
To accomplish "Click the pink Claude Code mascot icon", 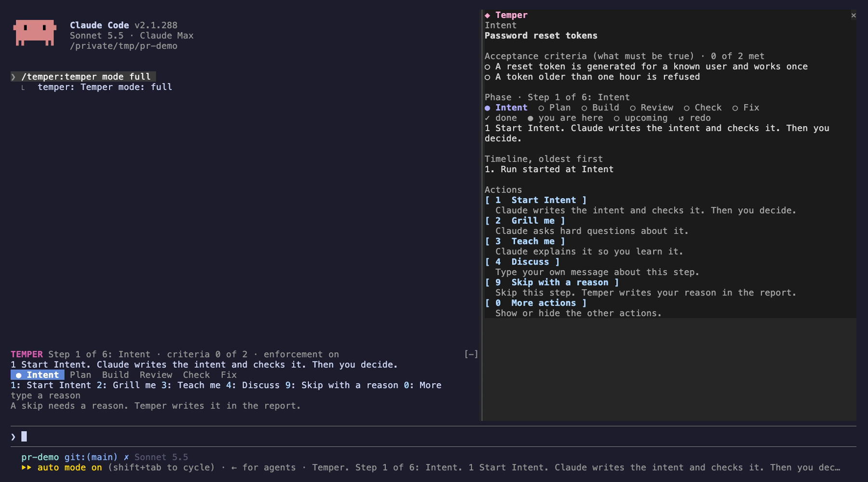I will click(35, 33).
